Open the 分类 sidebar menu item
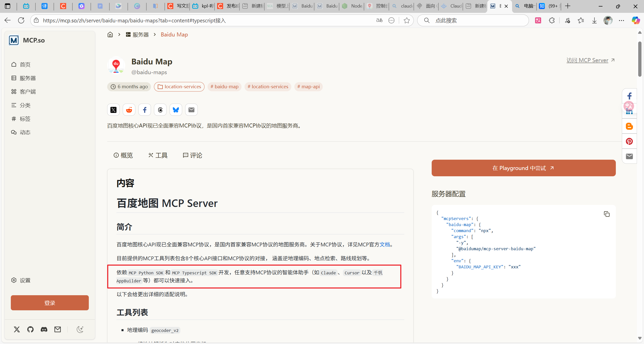This screenshot has height=344, width=644. coord(25,105)
